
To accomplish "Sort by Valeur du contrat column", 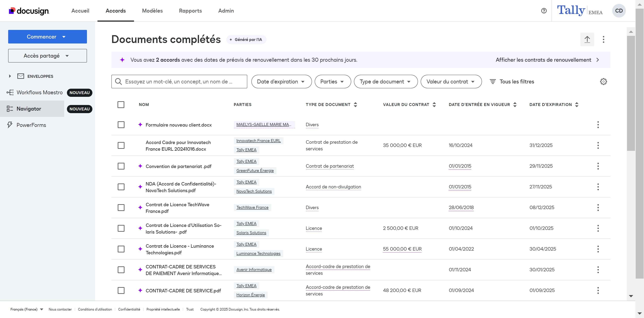I will point(434,104).
